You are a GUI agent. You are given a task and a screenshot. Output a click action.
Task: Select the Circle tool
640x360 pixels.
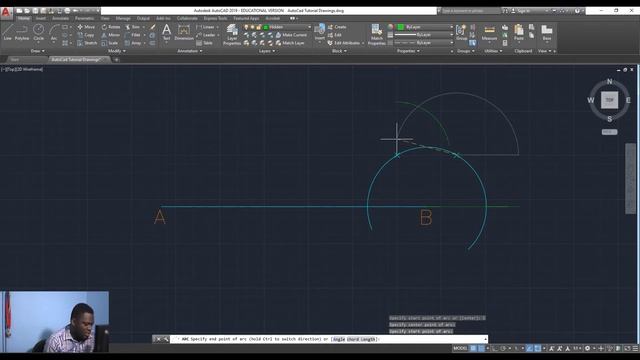38,32
